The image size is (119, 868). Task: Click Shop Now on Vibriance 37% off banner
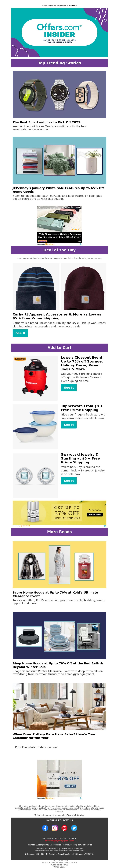point(95,515)
